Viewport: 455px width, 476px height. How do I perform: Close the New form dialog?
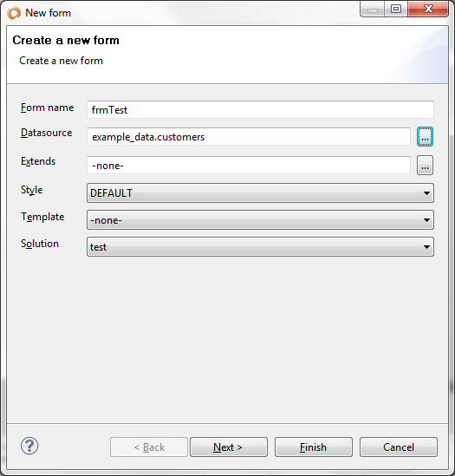pos(428,10)
